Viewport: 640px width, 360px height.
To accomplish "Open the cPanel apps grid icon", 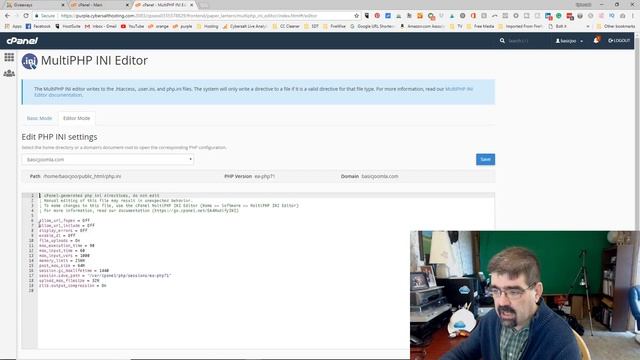I will click(x=9, y=57).
